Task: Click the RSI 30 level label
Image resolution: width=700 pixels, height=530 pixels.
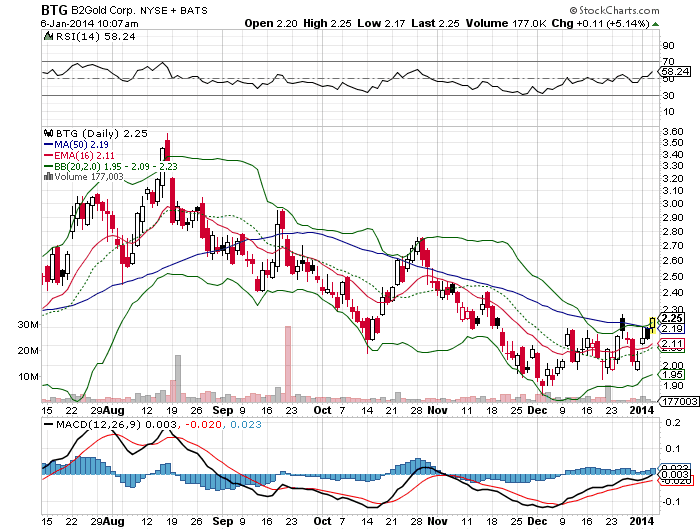Action: tap(668, 96)
